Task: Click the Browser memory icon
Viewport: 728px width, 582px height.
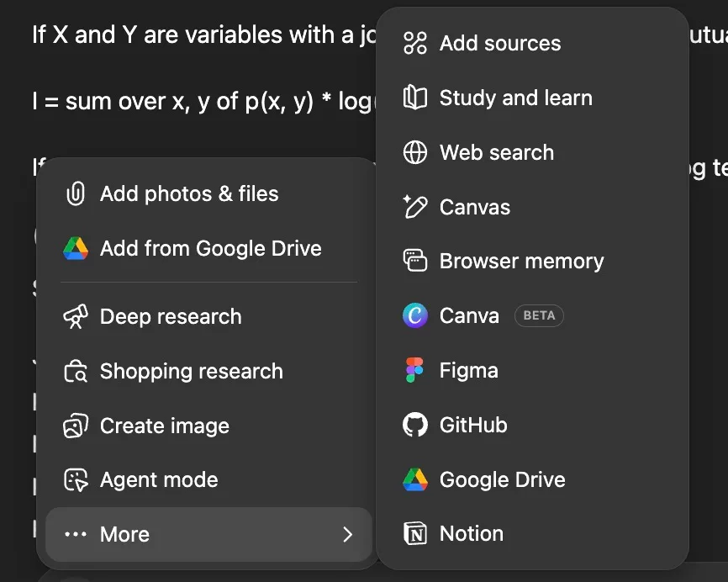Action: coord(414,261)
